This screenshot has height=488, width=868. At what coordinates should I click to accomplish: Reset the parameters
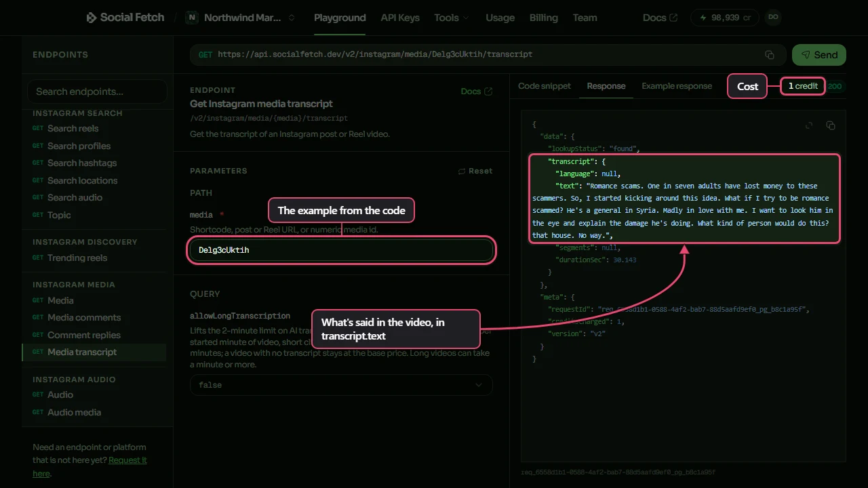[x=475, y=171]
